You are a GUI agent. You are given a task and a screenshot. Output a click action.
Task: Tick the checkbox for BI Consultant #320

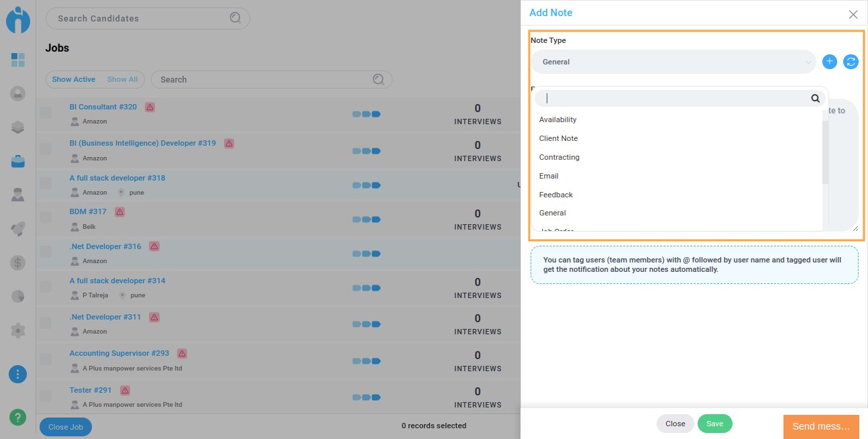click(x=46, y=113)
